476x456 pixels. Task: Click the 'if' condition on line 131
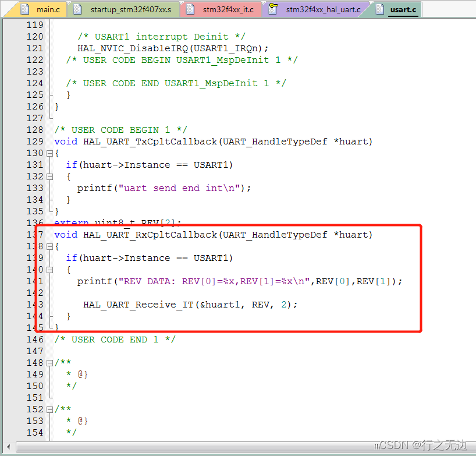150,165
